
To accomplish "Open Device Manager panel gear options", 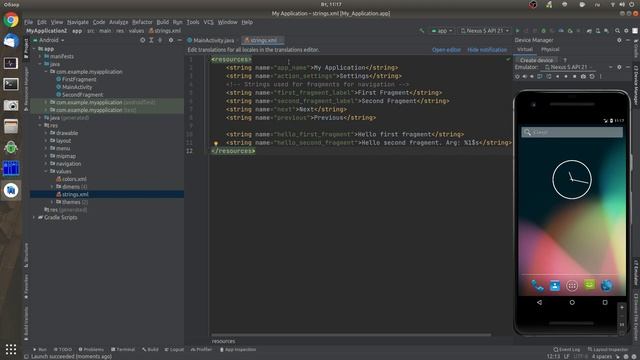I will [619, 40].
